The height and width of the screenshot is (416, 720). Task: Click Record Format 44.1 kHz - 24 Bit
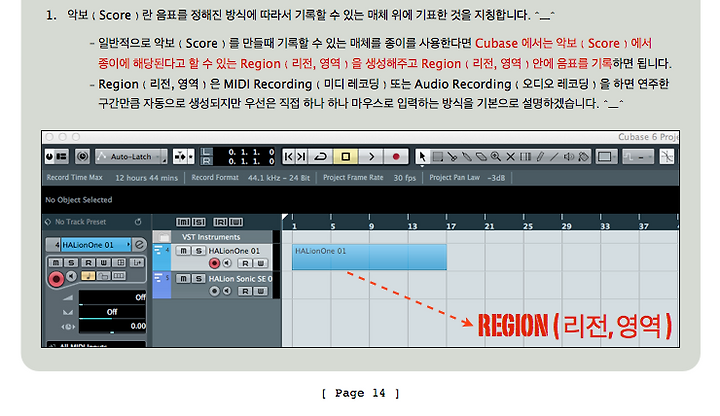[x=279, y=178]
